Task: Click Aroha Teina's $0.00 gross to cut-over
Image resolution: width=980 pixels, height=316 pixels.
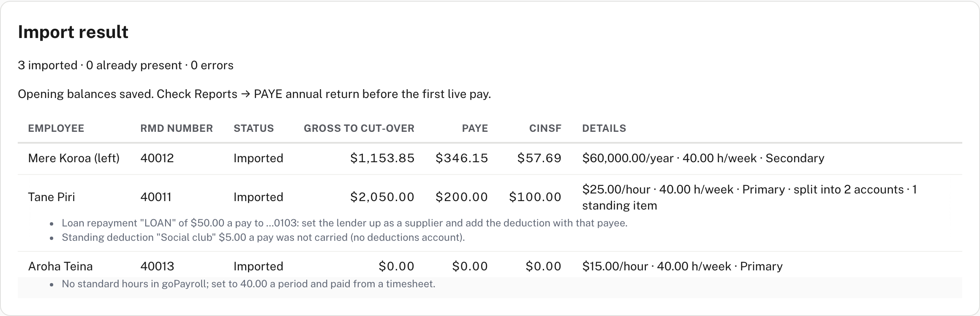Action: [397, 267]
